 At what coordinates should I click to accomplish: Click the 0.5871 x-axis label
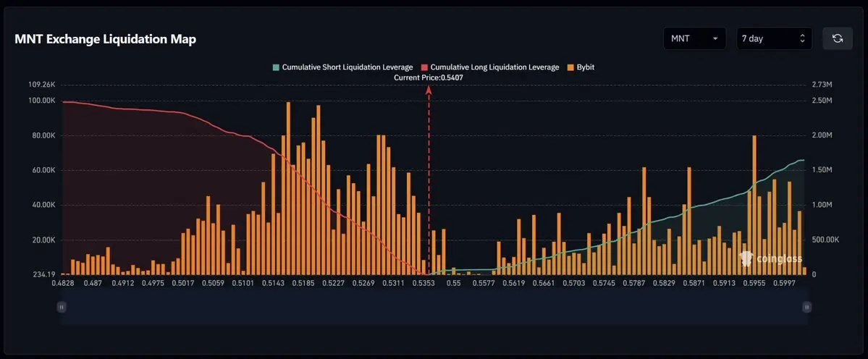(x=694, y=283)
